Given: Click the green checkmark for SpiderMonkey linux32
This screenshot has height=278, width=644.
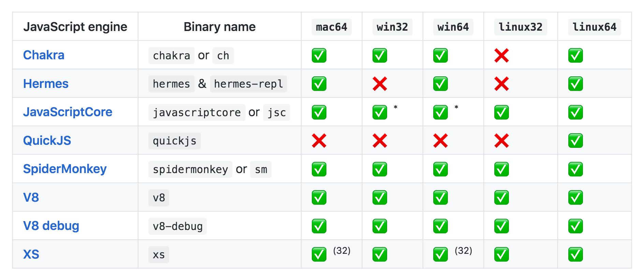Looking at the screenshot, I should (x=501, y=169).
